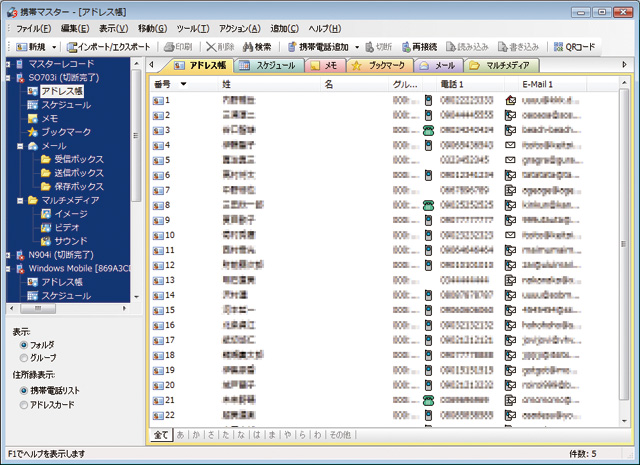
Task: Click the 切断 (Disconnect) icon
Action: tap(369, 47)
